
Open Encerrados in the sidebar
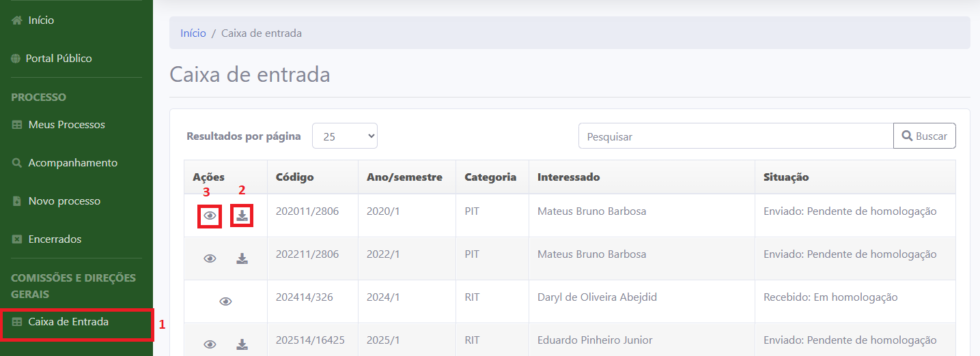(x=55, y=239)
